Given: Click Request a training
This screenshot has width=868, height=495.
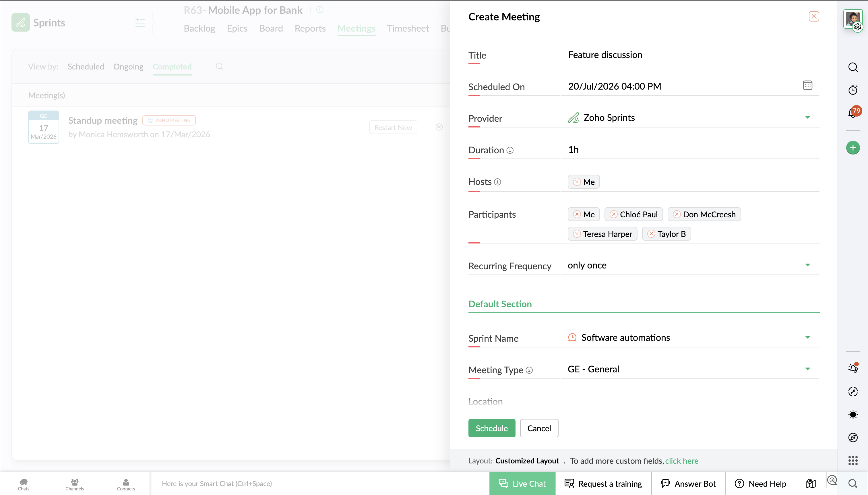Looking at the screenshot, I should pos(603,484).
